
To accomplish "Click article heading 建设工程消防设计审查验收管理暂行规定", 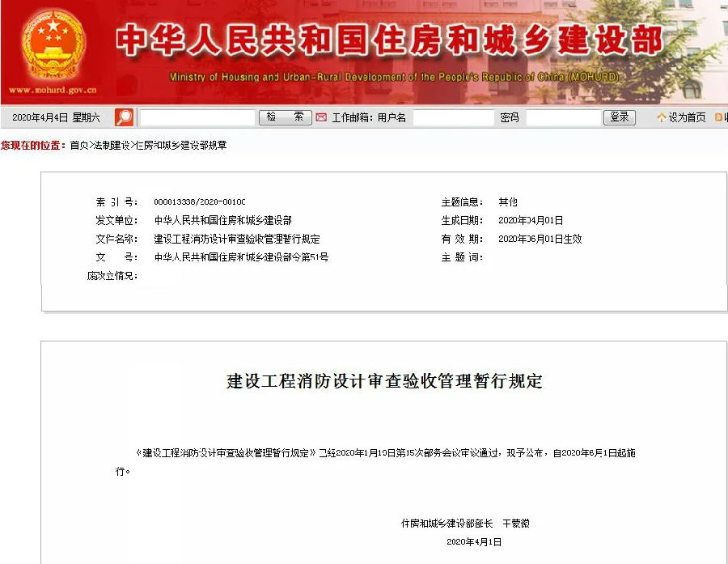I will click(384, 380).
